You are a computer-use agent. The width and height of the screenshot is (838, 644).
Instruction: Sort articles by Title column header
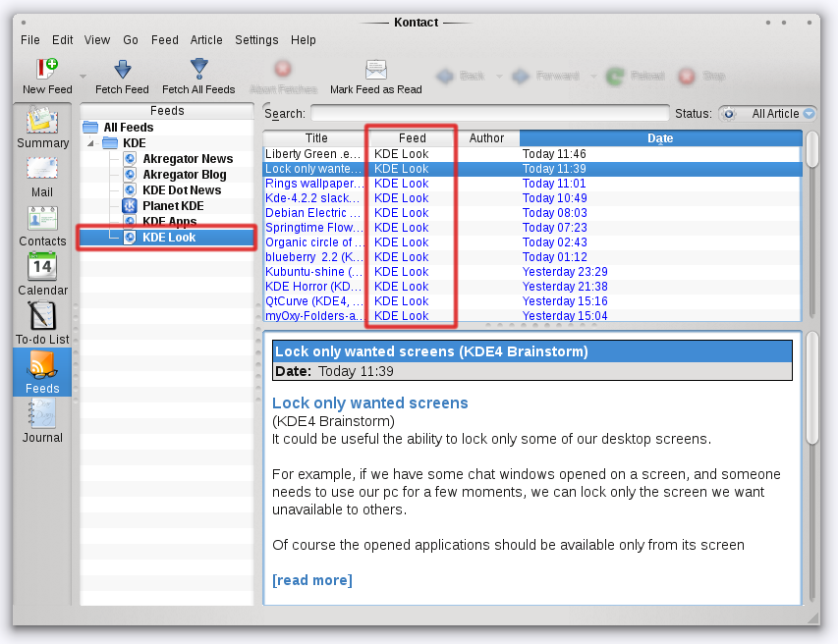point(316,137)
